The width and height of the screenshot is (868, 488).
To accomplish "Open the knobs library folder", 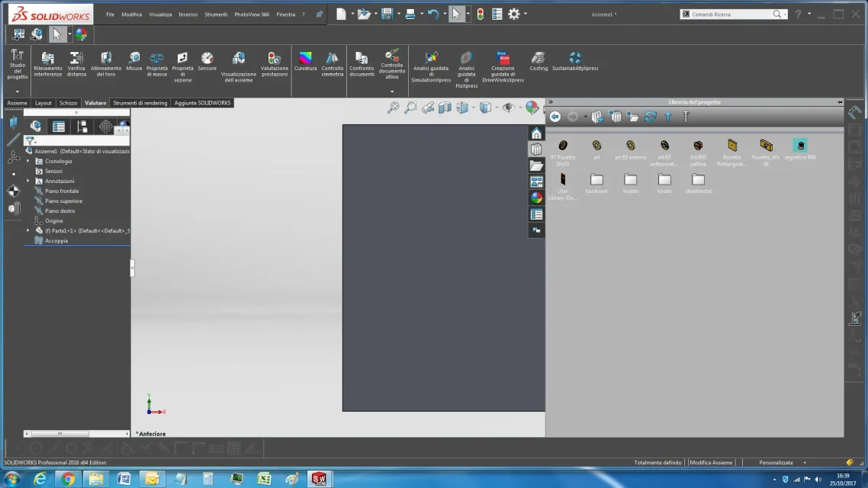I will click(664, 183).
